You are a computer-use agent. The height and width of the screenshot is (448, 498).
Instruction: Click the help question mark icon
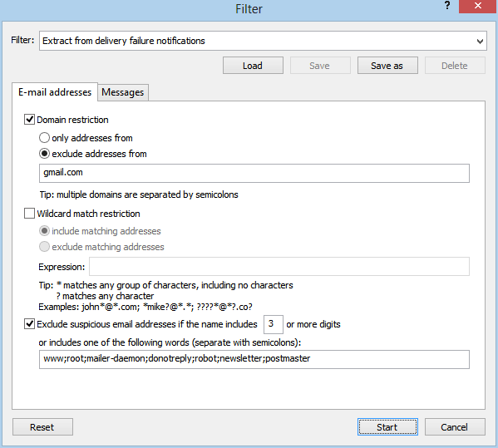coord(447,5)
